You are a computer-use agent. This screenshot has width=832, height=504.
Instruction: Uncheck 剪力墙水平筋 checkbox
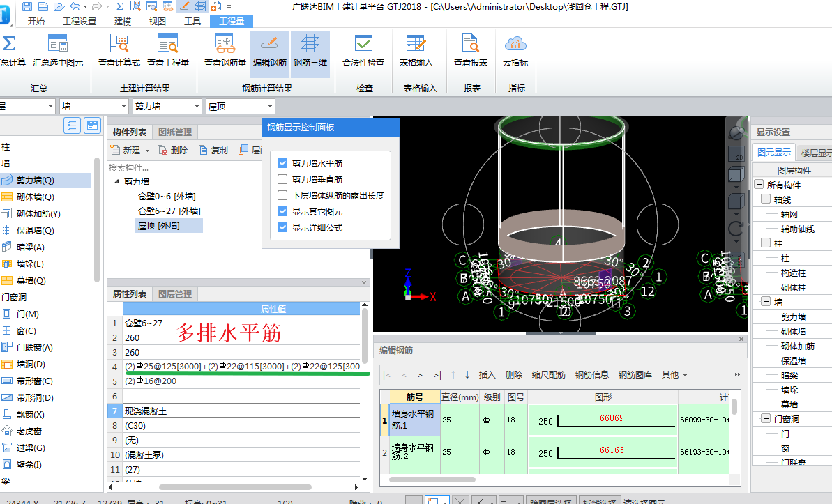(x=282, y=163)
